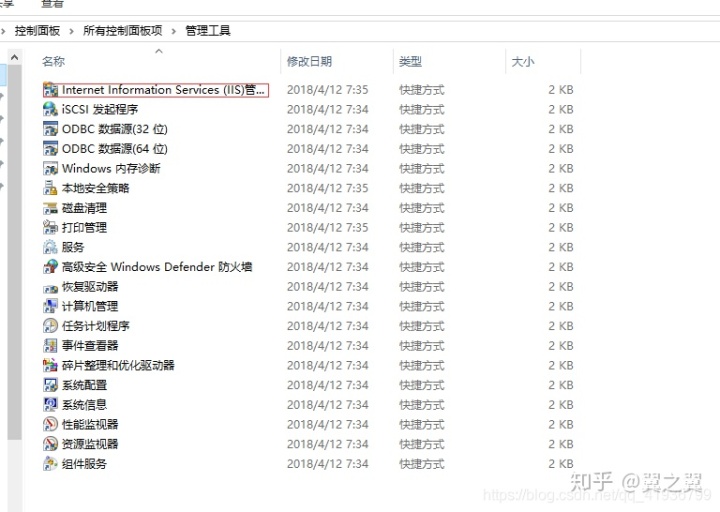The width and height of the screenshot is (720, 512).
Task: Go to 控制面板 in the breadcrumb
Action: (x=37, y=31)
